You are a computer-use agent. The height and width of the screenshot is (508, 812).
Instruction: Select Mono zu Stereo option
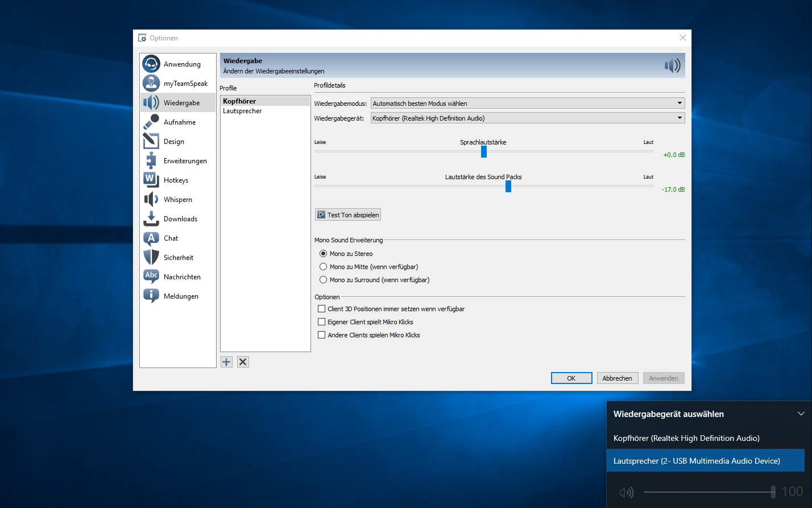(323, 253)
